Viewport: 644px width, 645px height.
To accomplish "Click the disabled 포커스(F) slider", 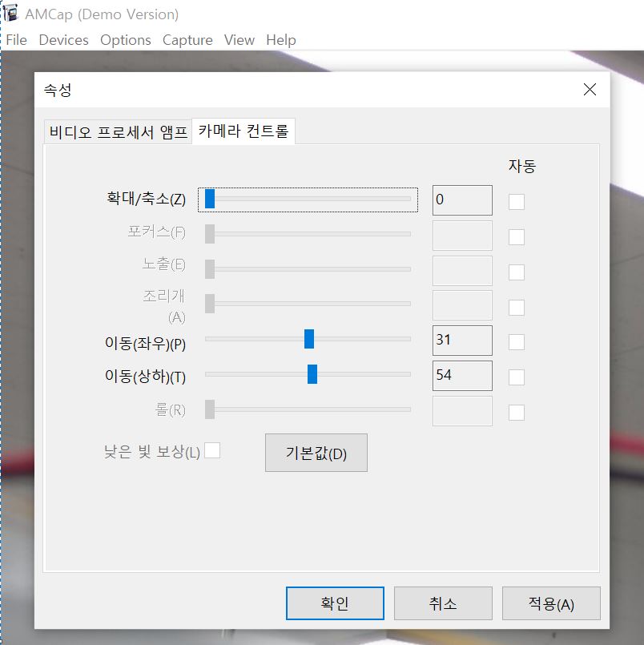I will click(x=308, y=234).
